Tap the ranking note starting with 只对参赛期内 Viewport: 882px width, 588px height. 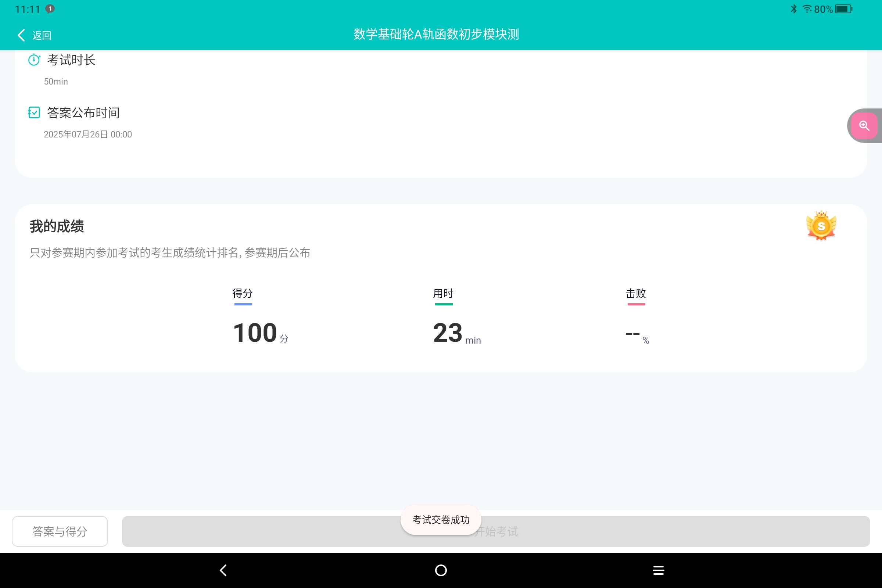(170, 253)
